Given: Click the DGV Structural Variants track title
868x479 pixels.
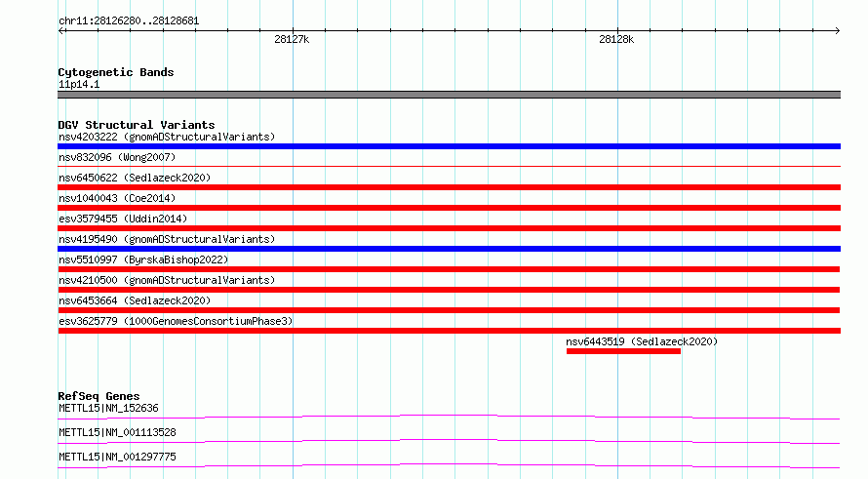Looking at the screenshot, I should pyautogui.click(x=137, y=125).
